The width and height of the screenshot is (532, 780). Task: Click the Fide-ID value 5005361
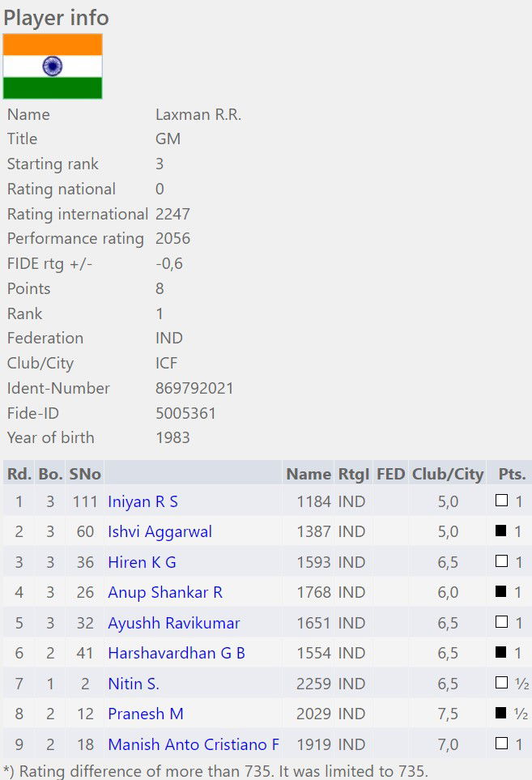pos(185,413)
